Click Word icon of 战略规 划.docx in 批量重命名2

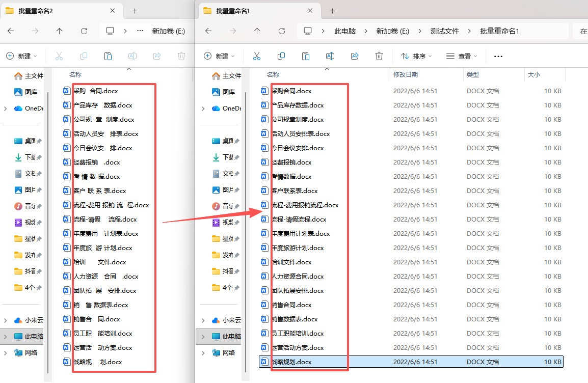(66, 362)
